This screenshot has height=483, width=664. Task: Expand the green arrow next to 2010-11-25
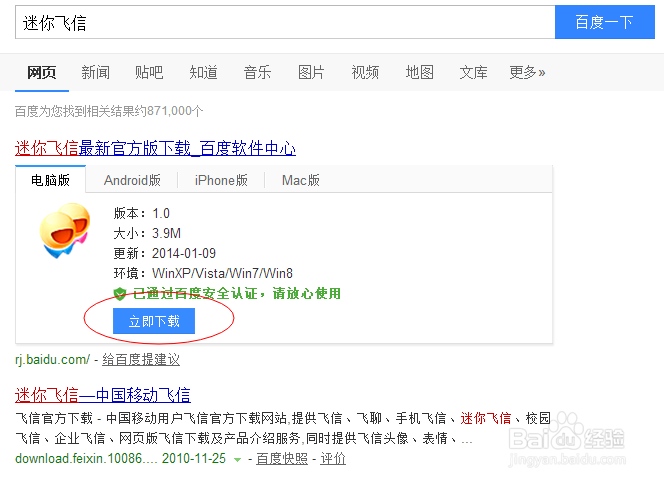pos(238,459)
